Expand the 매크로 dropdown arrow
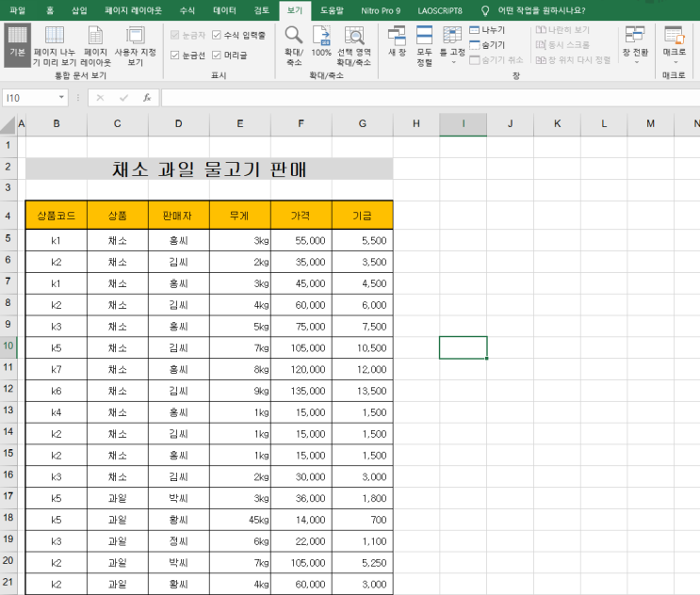Image resolution: width=700 pixels, height=595 pixels. 676,62
